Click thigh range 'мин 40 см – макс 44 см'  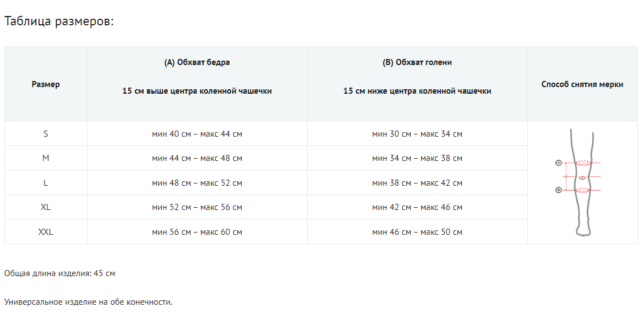tap(197, 134)
